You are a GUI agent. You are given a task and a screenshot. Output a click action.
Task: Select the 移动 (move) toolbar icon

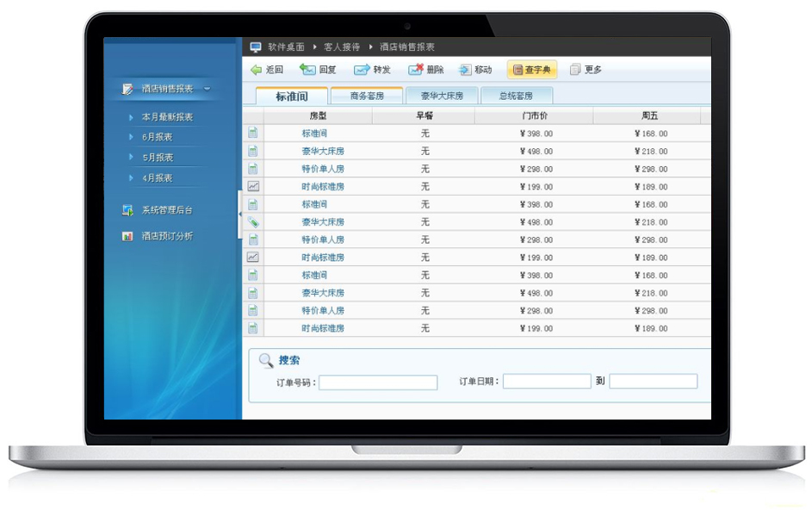(x=474, y=70)
